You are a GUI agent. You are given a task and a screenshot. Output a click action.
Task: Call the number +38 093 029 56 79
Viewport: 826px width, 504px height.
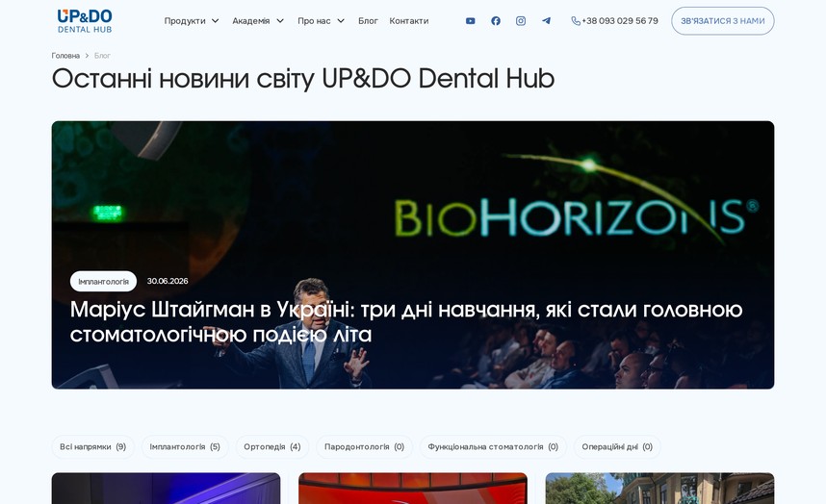tap(620, 21)
